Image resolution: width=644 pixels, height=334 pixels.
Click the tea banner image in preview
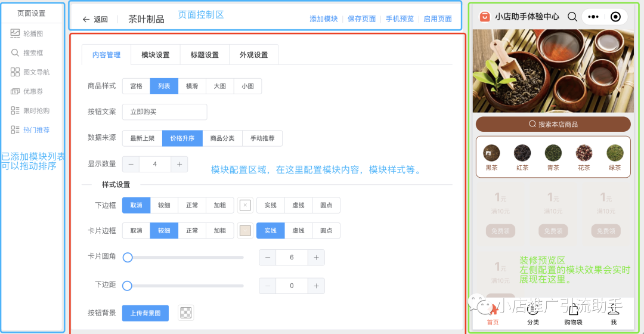click(x=553, y=70)
